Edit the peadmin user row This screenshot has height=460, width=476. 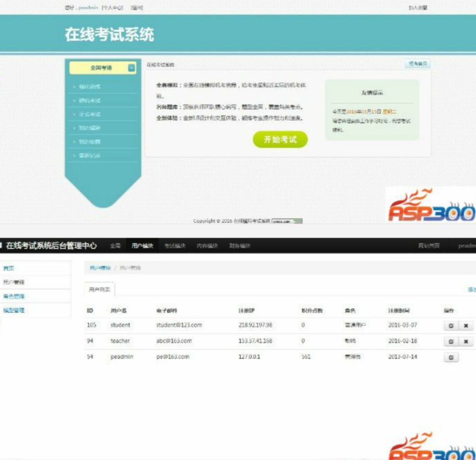pyautogui.click(x=451, y=357)
